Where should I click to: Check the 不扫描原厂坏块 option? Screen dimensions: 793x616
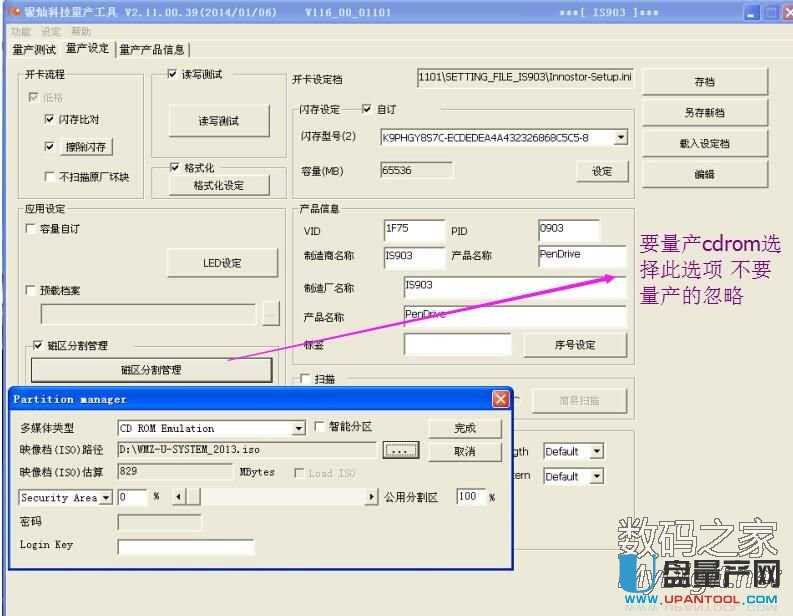tap(50, 177)
